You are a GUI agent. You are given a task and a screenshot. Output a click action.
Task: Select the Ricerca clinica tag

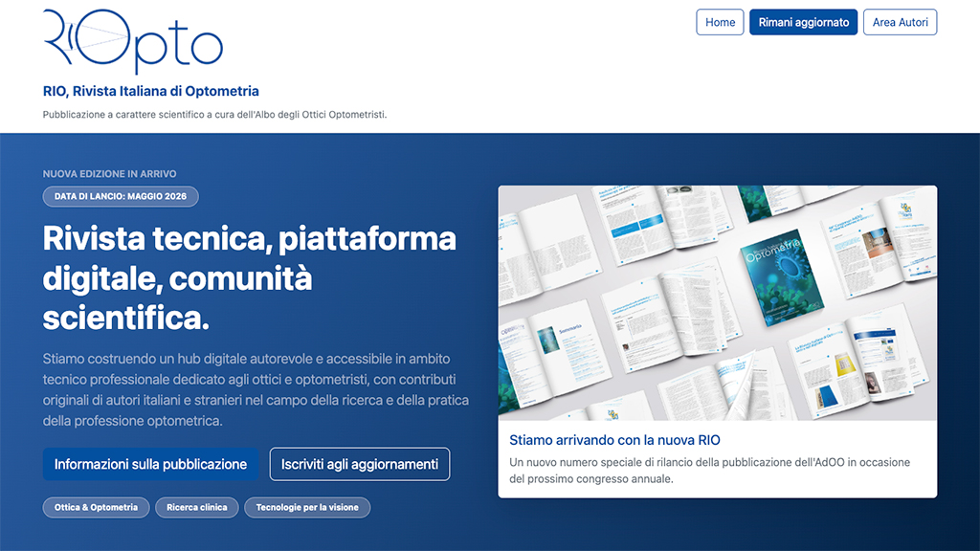pos(196,507)
